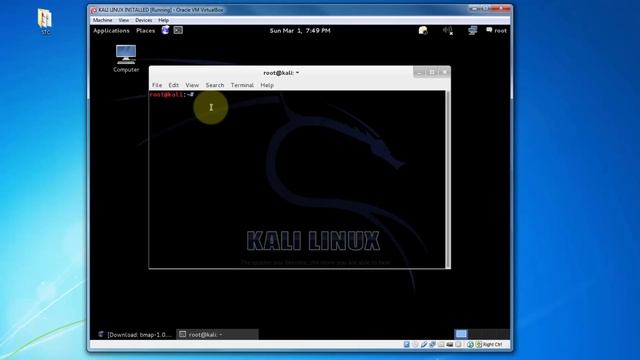
Task: Click the mouse integration icon in VirtualBox status bar
Action: [x=470, y=344]
